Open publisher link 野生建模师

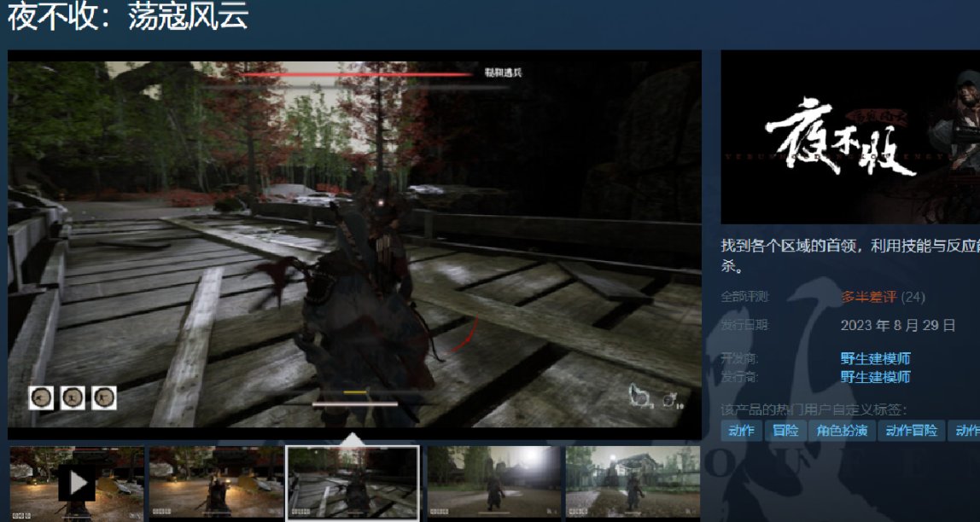click(x=875, y=376)
